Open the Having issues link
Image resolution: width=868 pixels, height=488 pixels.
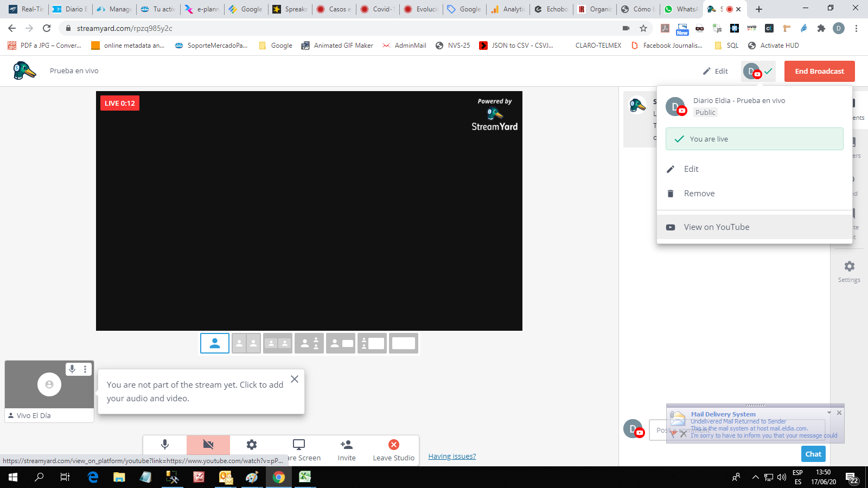[451, 456]
